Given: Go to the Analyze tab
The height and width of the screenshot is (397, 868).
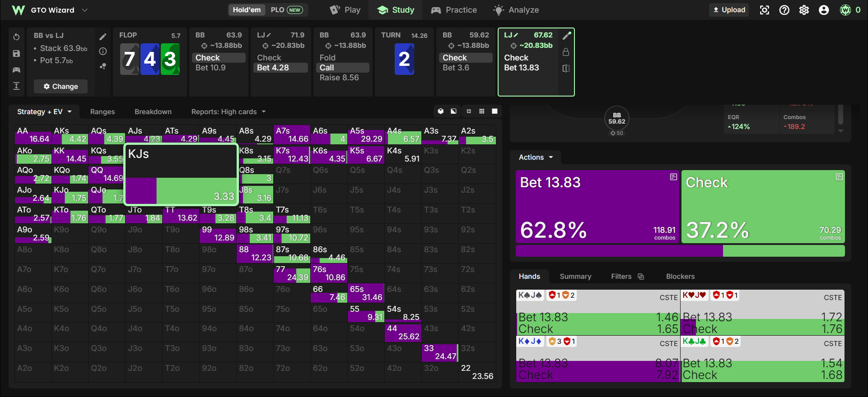Looking at the screenshot, I should tap(516, 10).
